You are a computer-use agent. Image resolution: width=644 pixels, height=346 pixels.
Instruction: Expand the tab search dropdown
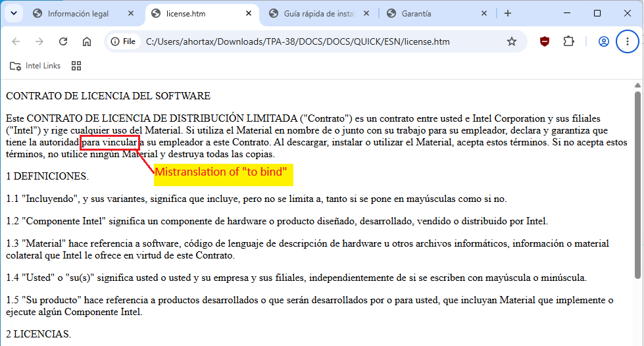[x=14, y=13]
